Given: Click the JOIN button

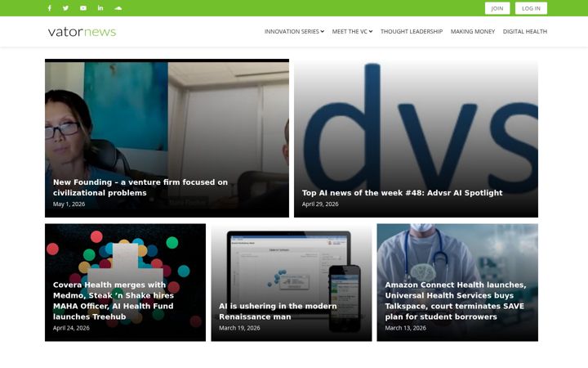Looking at the screenshot, I should pyautogui.click(x=497, y=8).
